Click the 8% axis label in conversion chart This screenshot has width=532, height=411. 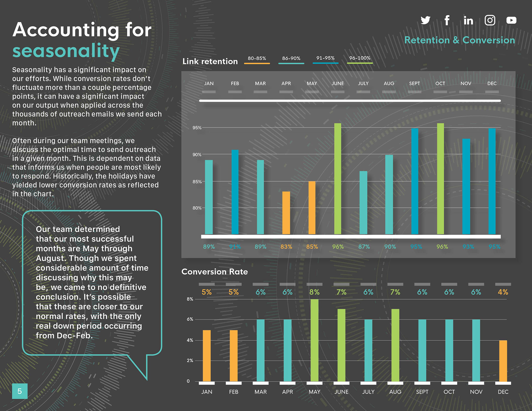point(190,299)
